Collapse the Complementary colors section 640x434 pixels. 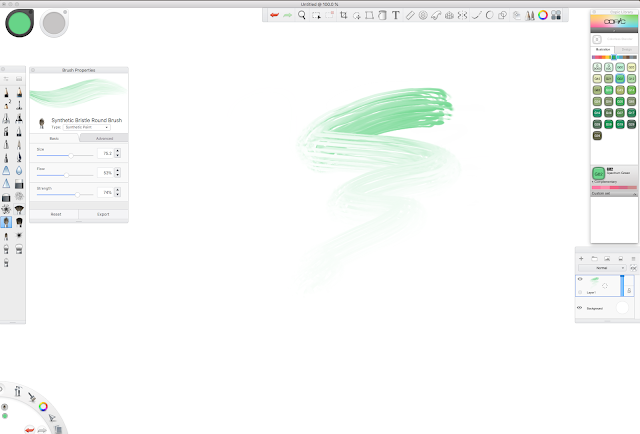pyautogui.click(x=604, y=182)
